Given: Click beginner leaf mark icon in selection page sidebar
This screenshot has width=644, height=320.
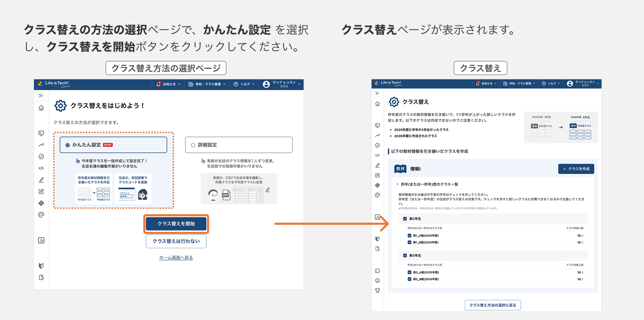Looking at the screenshot, I should (x=41, y=266).
